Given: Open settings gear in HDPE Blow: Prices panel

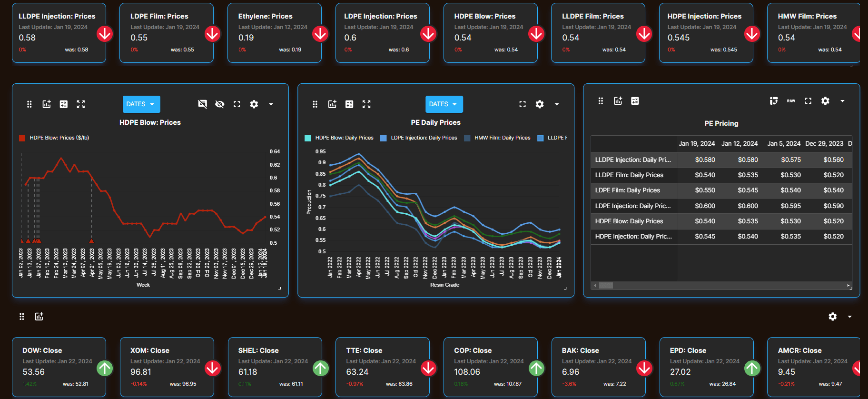Looking at the screenshot, I should coord(254,104).
